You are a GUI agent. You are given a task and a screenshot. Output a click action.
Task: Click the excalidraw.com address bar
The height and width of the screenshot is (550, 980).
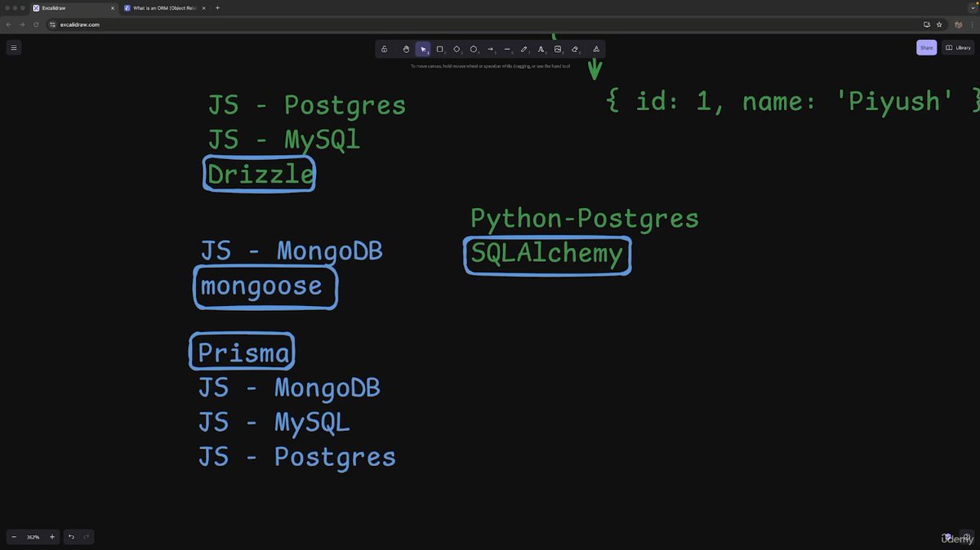click(82, 24)
